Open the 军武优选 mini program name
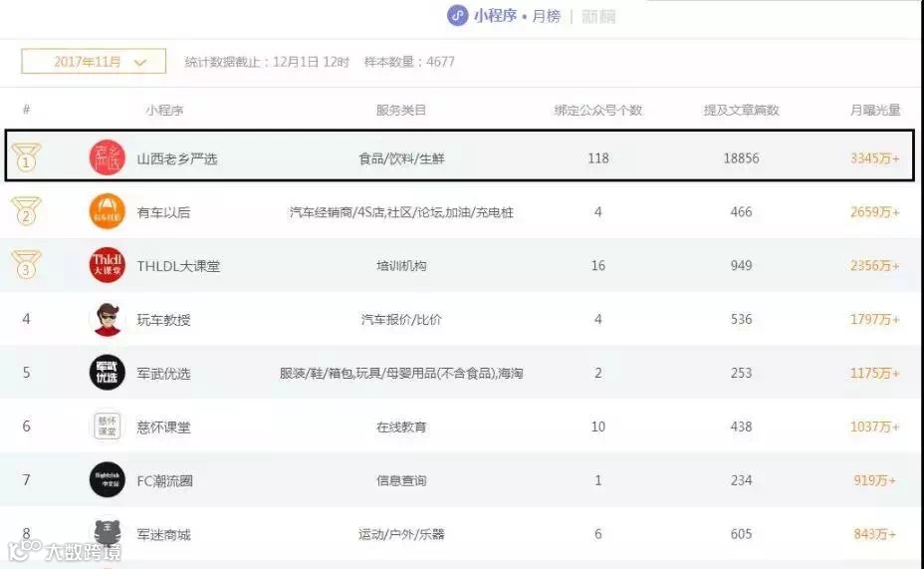Image resolution: width=924 pixels, height=569 pixels. point(163,374)
